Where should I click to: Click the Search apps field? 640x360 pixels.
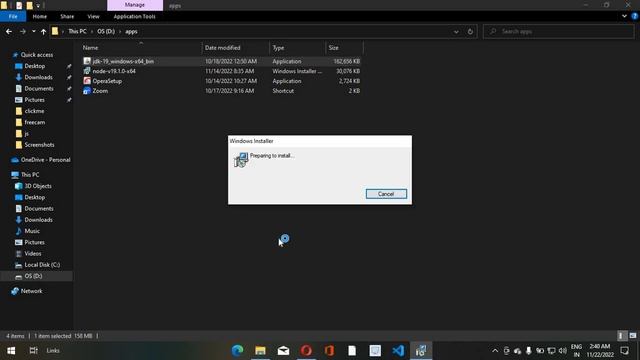click(558, 31)
